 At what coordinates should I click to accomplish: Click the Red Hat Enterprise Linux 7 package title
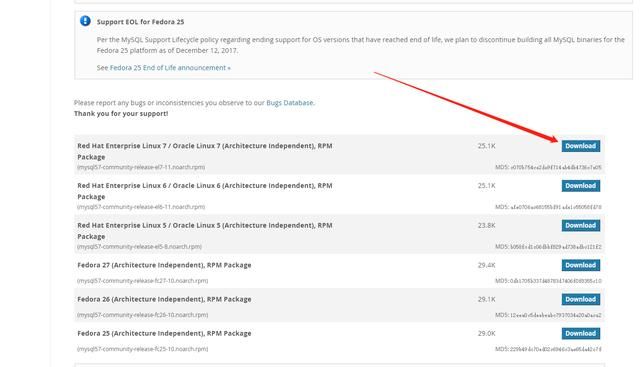(x=204, y=151)
